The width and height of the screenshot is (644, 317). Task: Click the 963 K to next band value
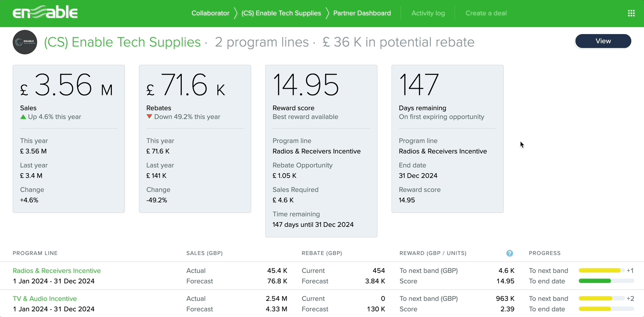click(505, 299)
